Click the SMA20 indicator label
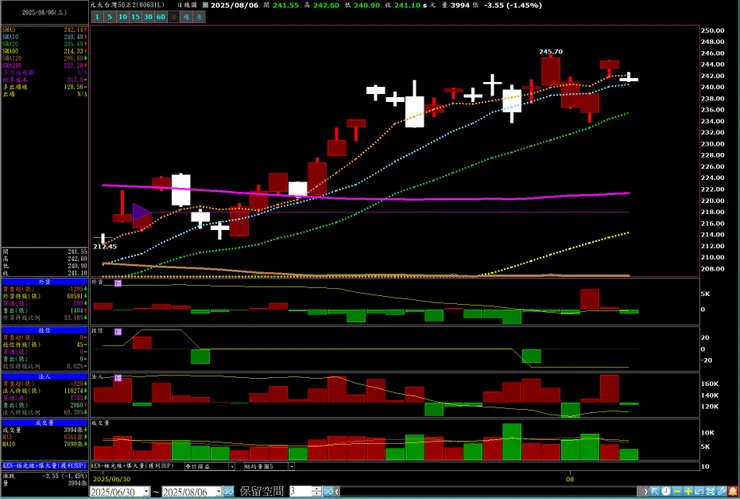This screenshot has height=499, width=740. click(x=10, y=44)
